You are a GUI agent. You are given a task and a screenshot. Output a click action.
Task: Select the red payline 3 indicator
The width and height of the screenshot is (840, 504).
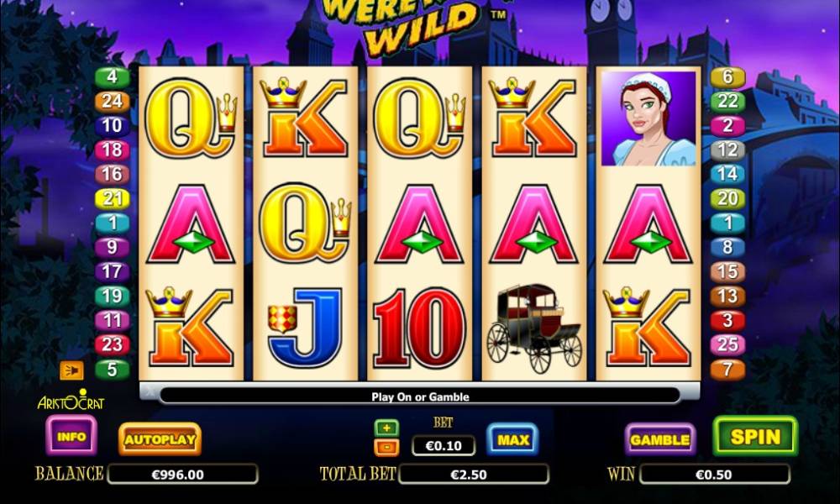pos(727,320)
